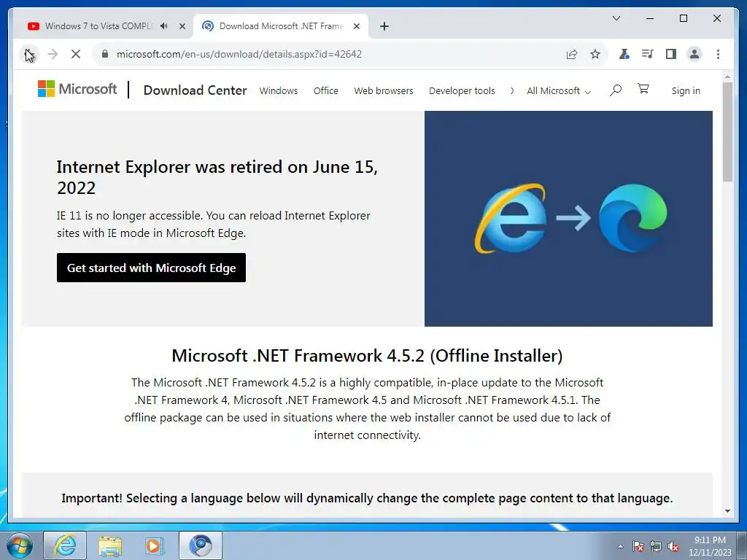Stop loading the page with the X button
This screenshot has height=560, width=747.
(76, 54)
